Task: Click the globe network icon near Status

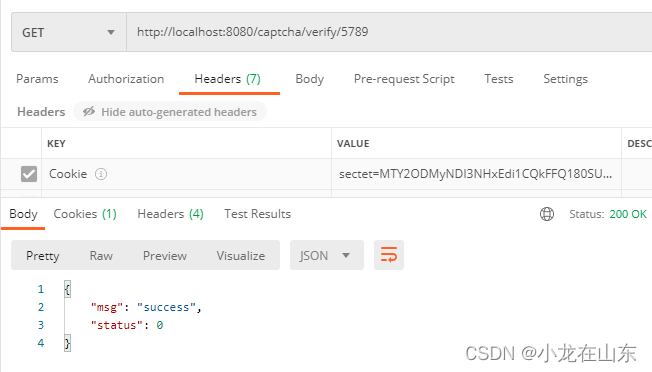Action: pos(547,214)
